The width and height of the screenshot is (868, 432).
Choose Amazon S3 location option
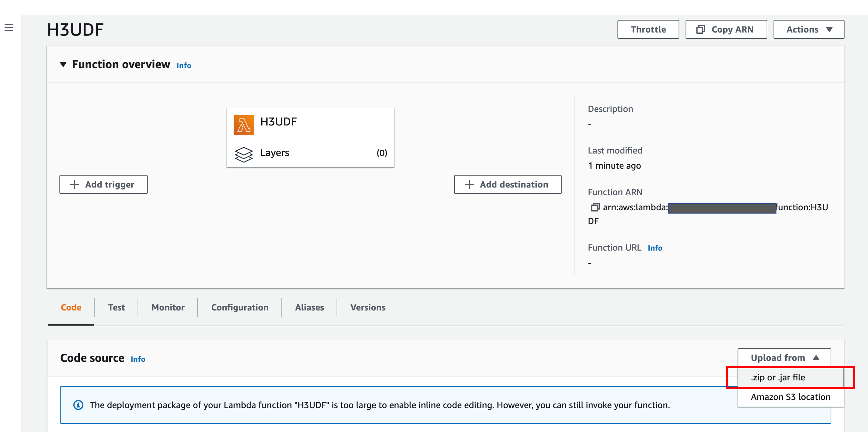790,397
